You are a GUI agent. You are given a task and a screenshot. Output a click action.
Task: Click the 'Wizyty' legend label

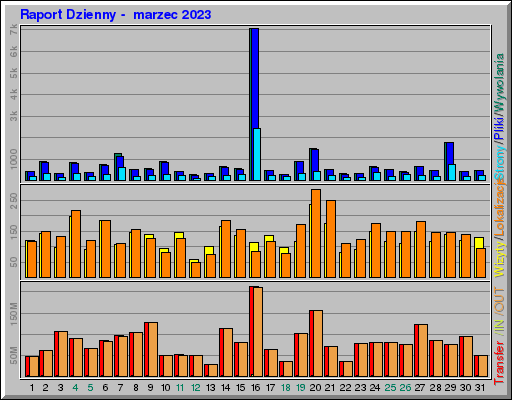click(499, 260)
